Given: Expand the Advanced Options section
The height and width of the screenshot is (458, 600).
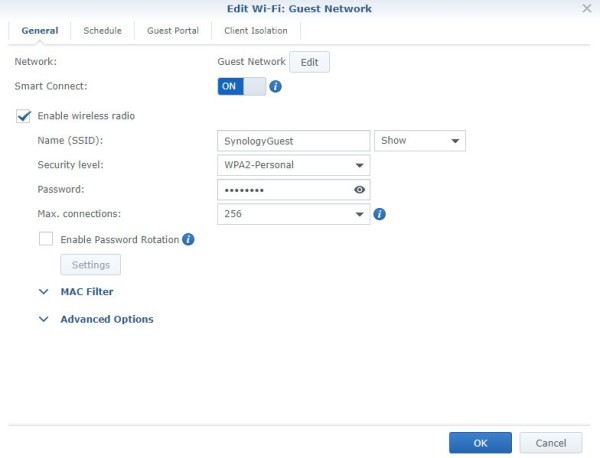Looking at the screenshot, I should click(x=96, y=319).
